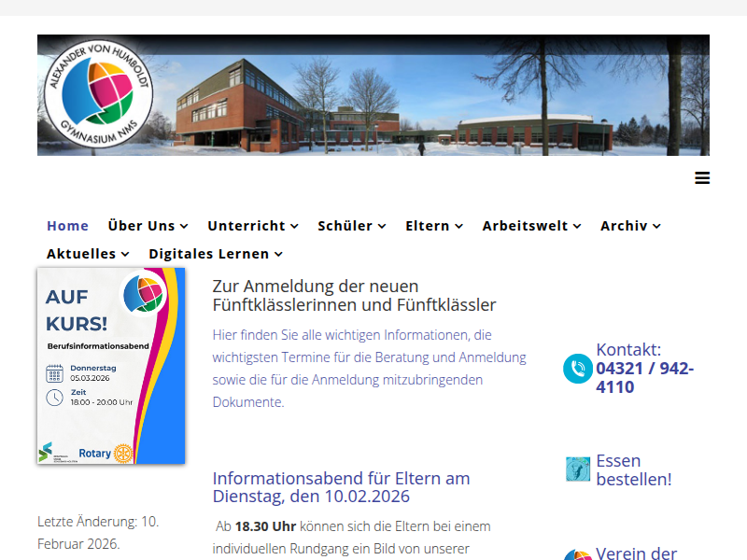
Task: Open the Auf Kurs Berufsinformationsabend poster
Action: 111,366
